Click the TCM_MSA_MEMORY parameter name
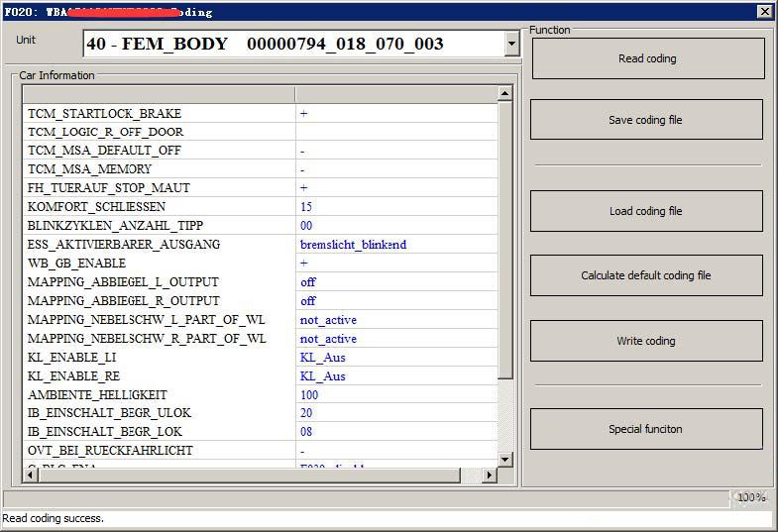 (89, 169)
